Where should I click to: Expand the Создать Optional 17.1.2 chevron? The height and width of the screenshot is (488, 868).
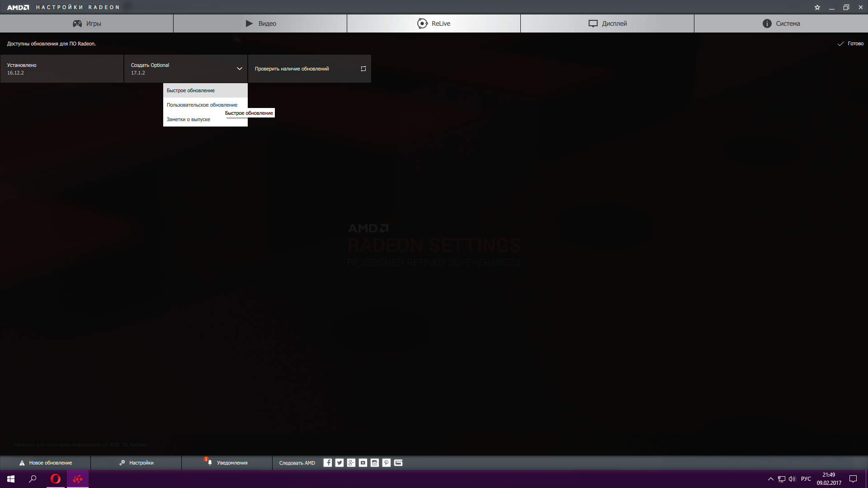(239, 69)
